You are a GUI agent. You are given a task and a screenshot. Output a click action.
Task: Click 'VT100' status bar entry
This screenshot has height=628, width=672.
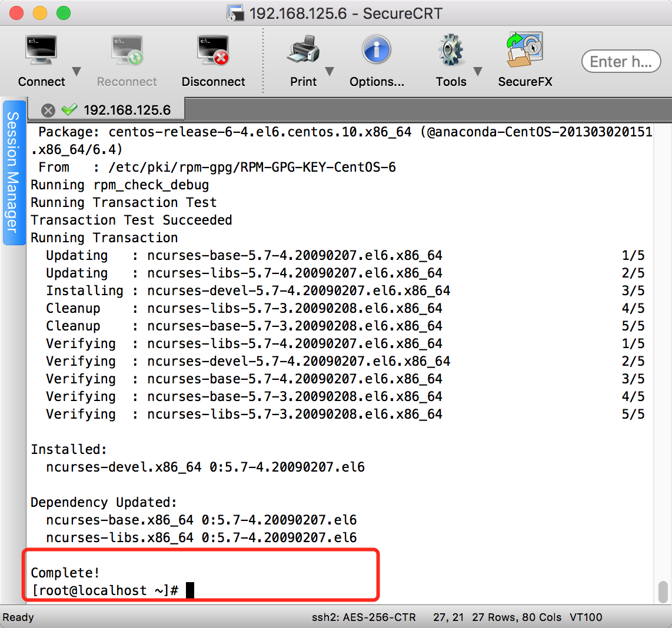click(585, 617)
